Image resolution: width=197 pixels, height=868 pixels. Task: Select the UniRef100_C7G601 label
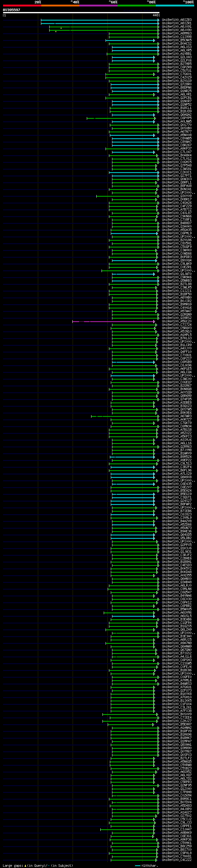click(177, 74)
